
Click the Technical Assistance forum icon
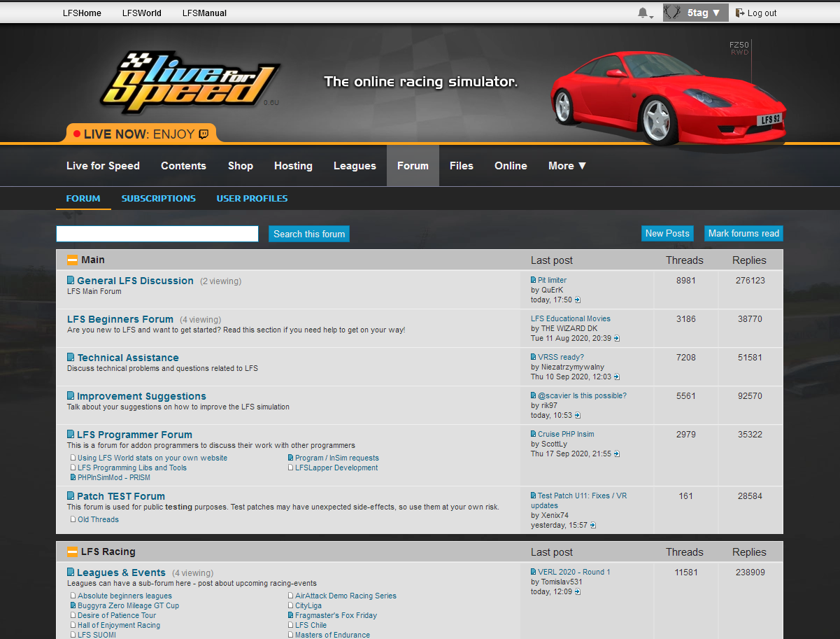point(71,358)
